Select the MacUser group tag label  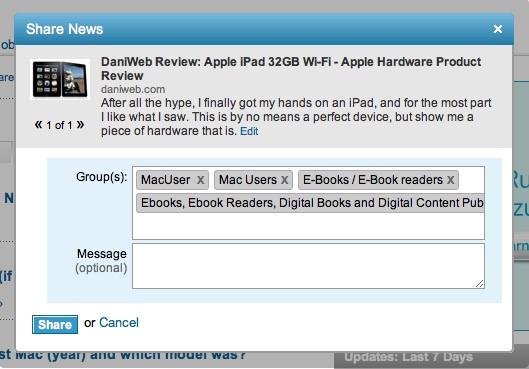click(x=166, y=180)
